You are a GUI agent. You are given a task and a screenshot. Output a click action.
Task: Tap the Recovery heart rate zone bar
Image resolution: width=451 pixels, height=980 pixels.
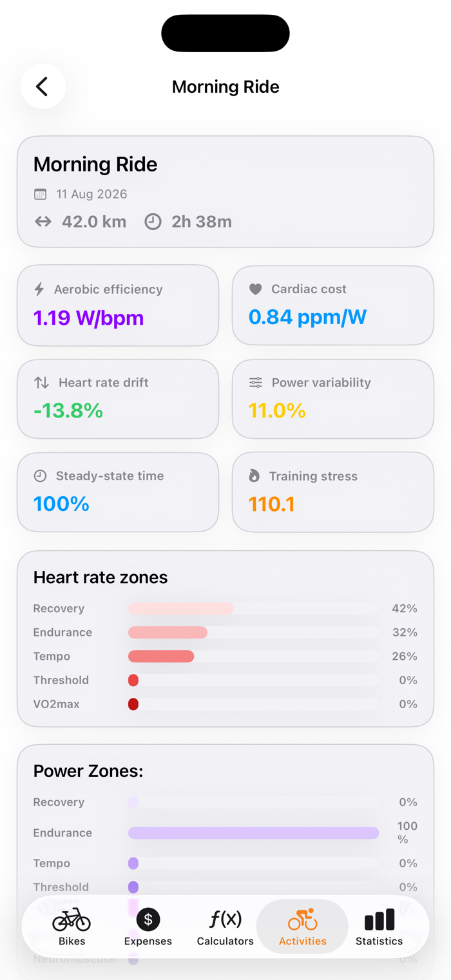(x=253, y=608)
